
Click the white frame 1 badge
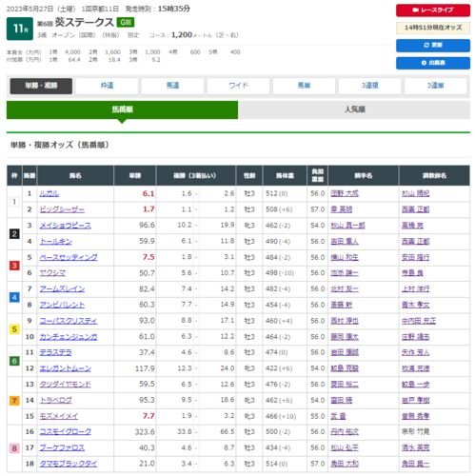point(14,202)
